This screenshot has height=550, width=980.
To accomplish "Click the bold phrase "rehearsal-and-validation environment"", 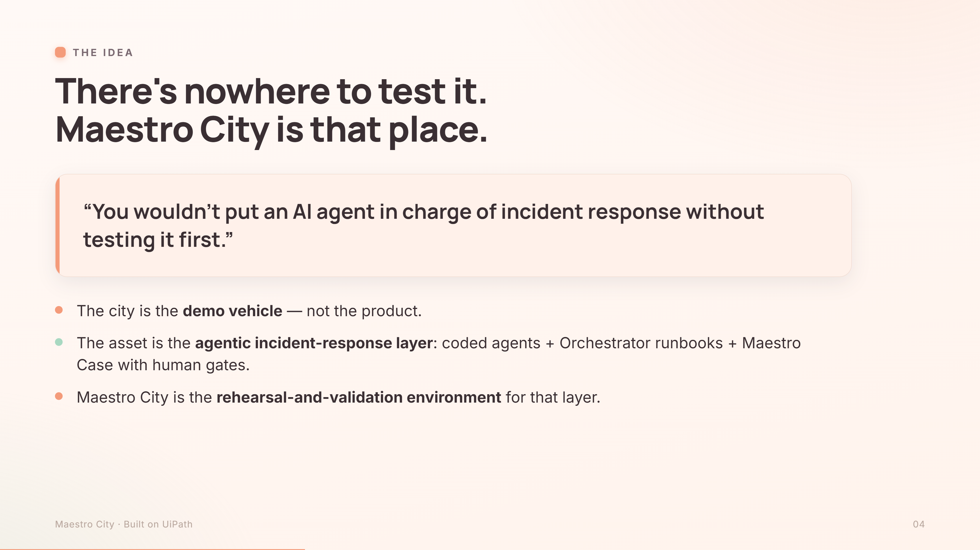I will tap(359, 397).
